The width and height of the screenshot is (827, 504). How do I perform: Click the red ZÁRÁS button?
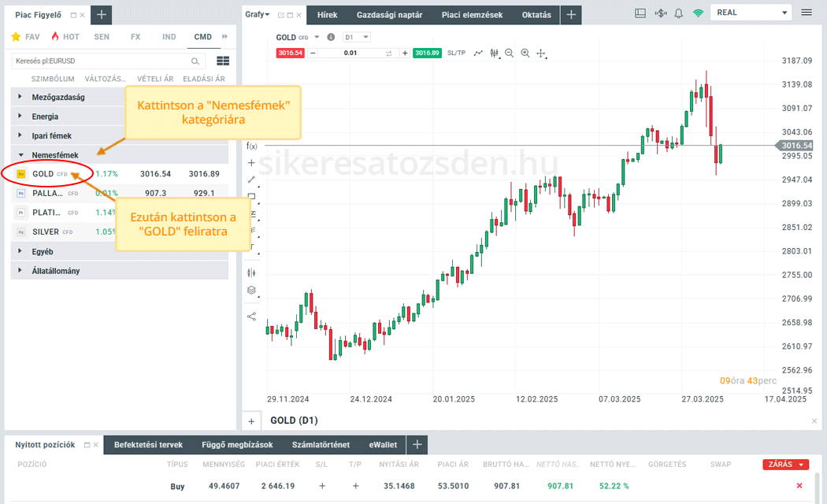pos(785,465)
